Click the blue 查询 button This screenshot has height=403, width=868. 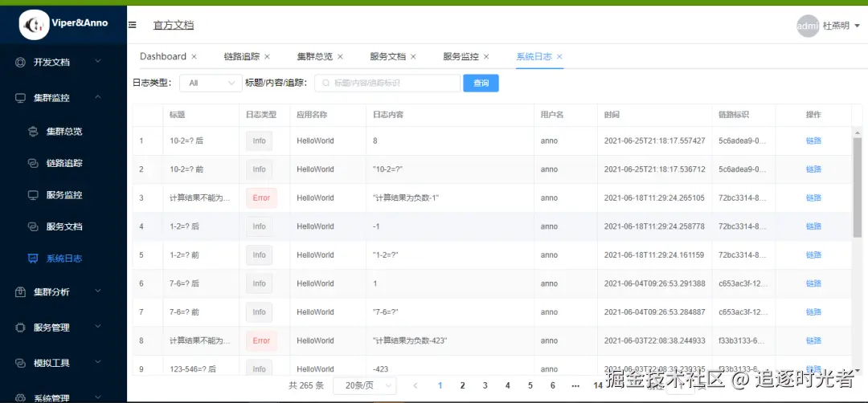[x=481, y=83]
